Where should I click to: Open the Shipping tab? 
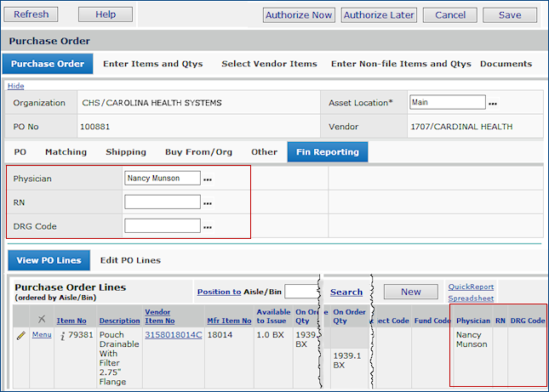coord(125,152)
